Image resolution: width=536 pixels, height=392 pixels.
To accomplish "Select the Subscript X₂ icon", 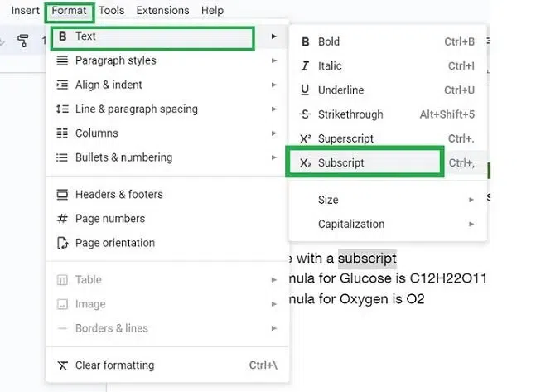I will [305, 163].
